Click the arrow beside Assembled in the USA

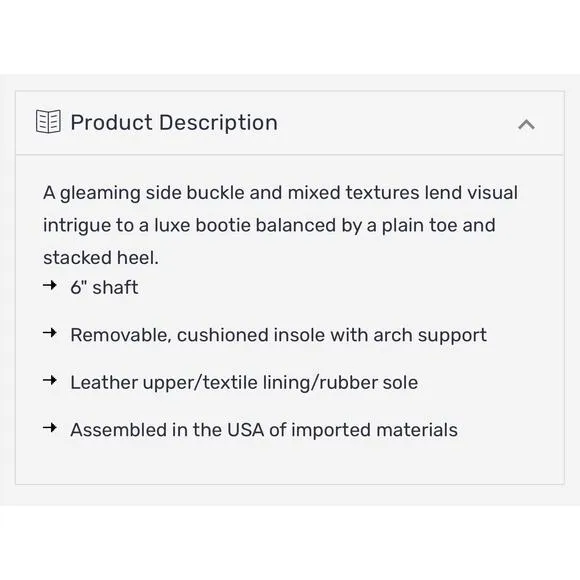[x=50, y=428]
